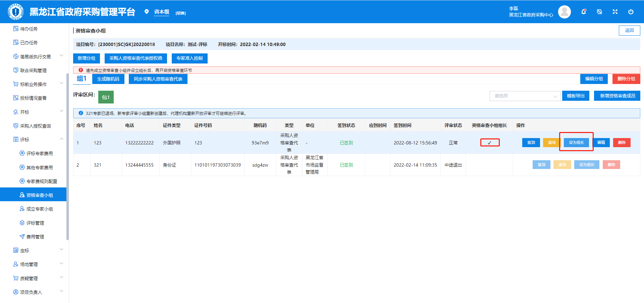Viewport: 644px width, 303px height.
Task: Click 新增分组 button
Action: click(87, 58)
